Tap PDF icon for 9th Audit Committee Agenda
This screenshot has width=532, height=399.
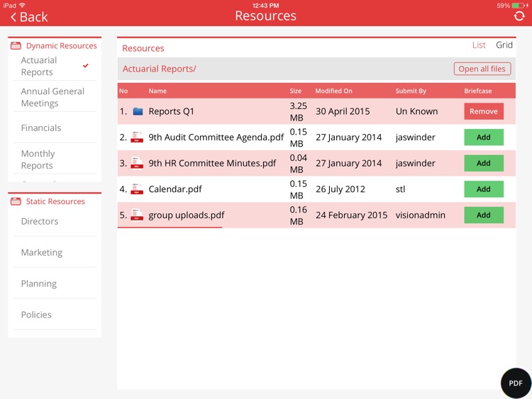(137, 137)
